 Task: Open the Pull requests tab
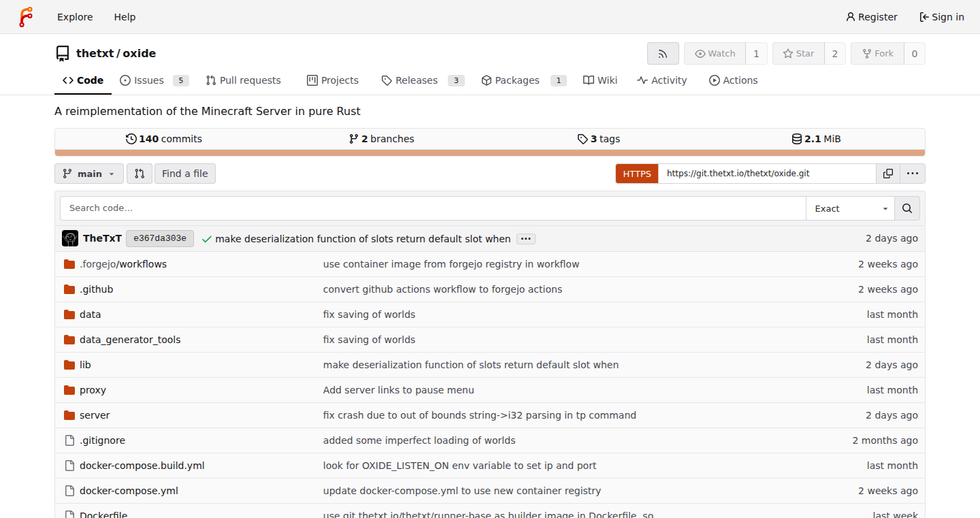coord(244,80)
